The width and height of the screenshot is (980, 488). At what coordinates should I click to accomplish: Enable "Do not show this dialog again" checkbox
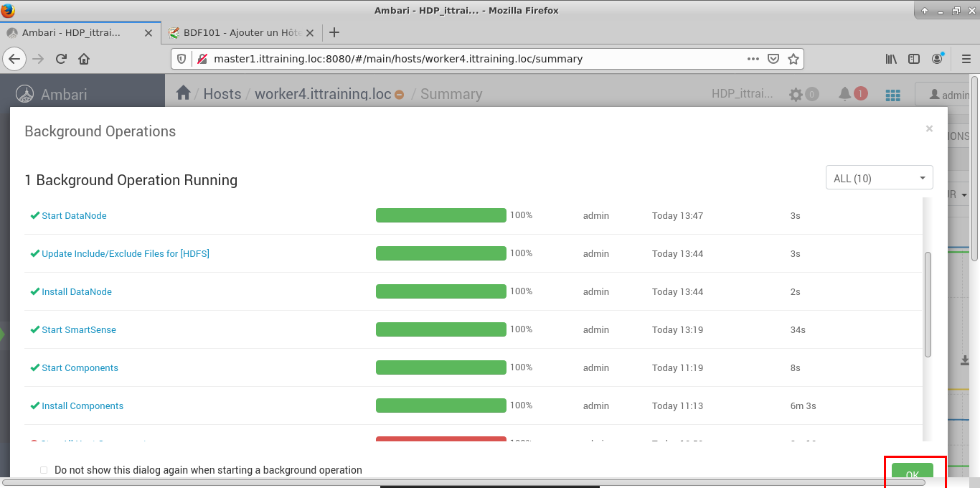[44, 470]
